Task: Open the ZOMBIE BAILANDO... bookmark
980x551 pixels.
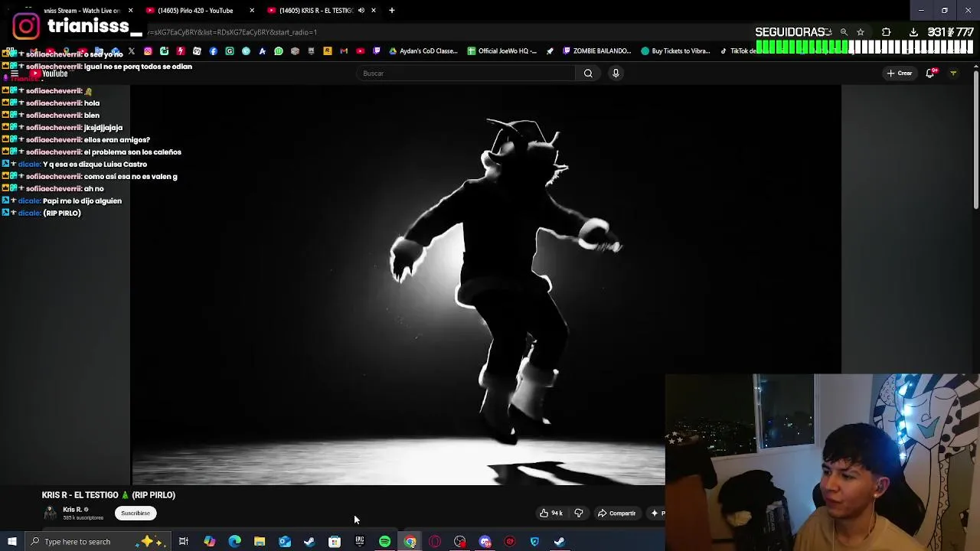Action: pyautogui.click(x=596, y=51)
